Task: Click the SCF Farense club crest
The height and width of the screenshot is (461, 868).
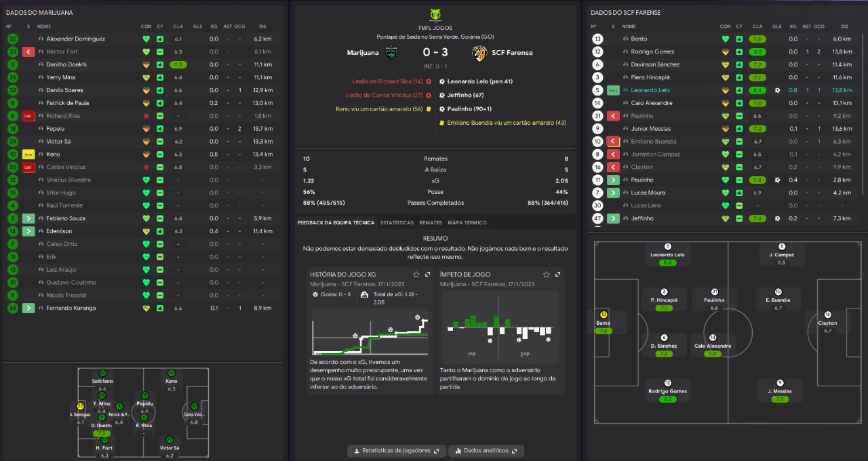Action: [x=480, y=53]
